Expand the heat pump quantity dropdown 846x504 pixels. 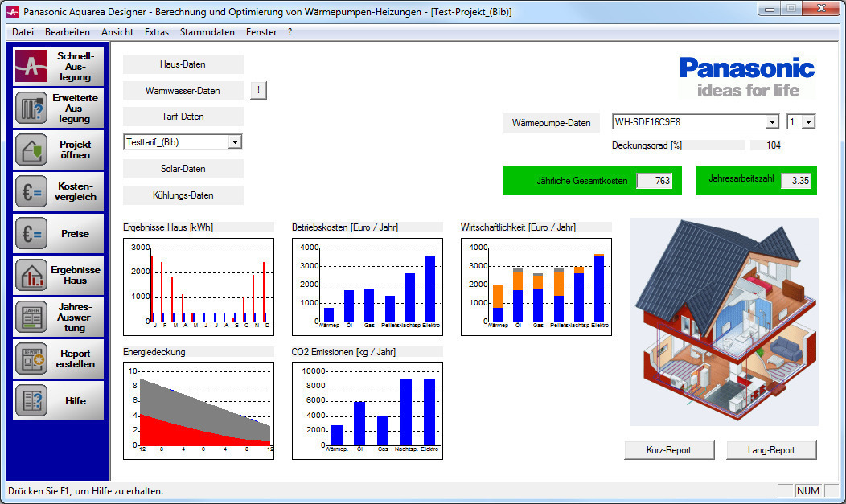807,122
